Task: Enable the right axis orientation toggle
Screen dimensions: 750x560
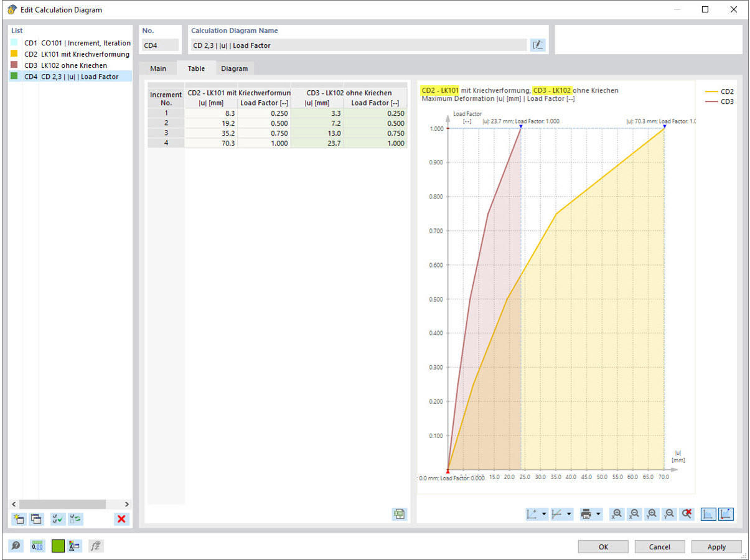Action: point(725,514)
